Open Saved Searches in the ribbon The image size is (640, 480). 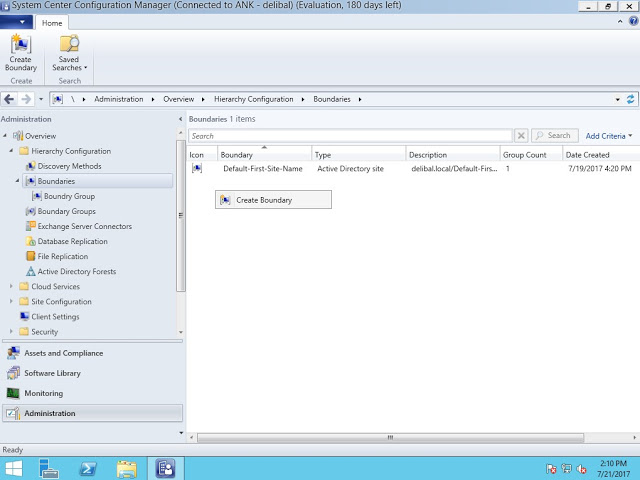coord(69,53)
